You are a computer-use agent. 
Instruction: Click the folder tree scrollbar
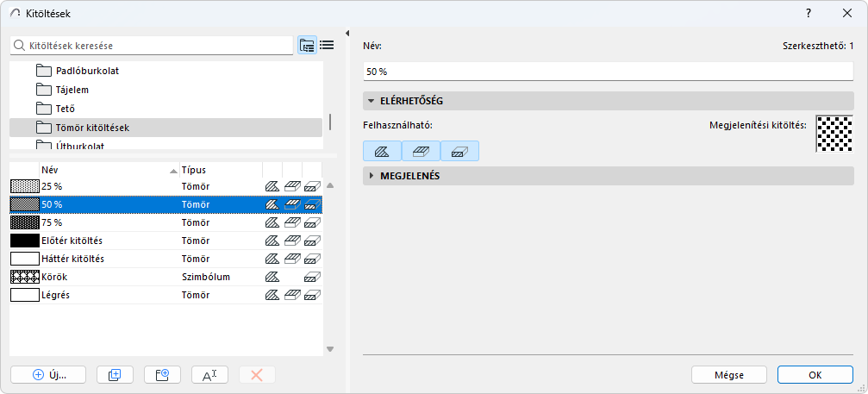pyautogui.click(x=330, y=122)
